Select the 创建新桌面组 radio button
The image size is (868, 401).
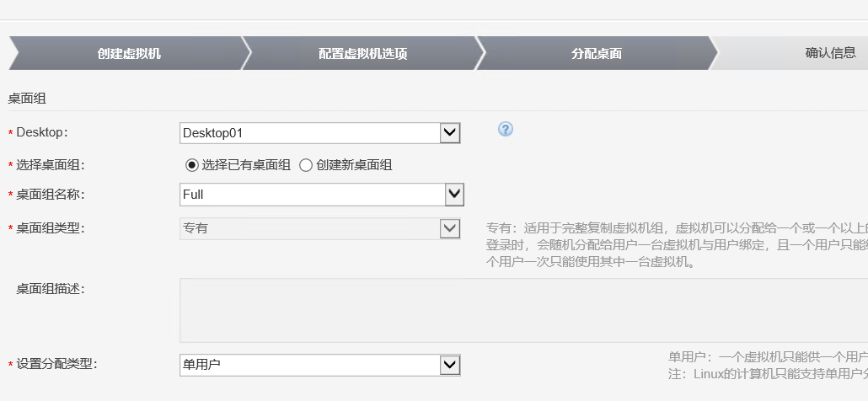click(x=306, y=165)
